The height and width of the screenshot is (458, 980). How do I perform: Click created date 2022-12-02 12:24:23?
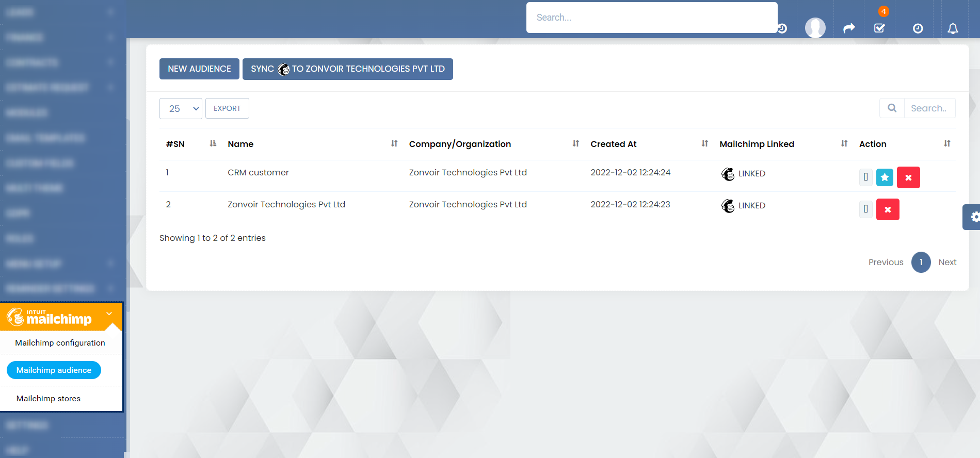(630, 204)
